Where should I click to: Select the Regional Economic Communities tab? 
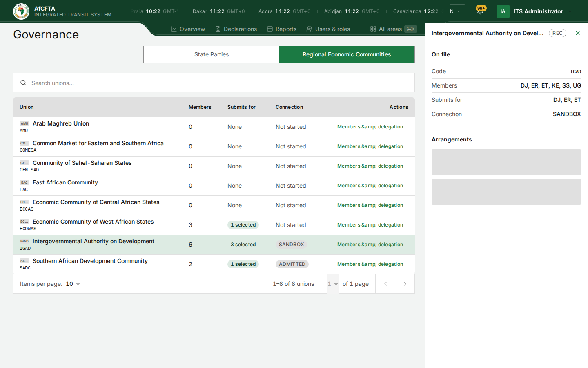click(x=347, y=54)
